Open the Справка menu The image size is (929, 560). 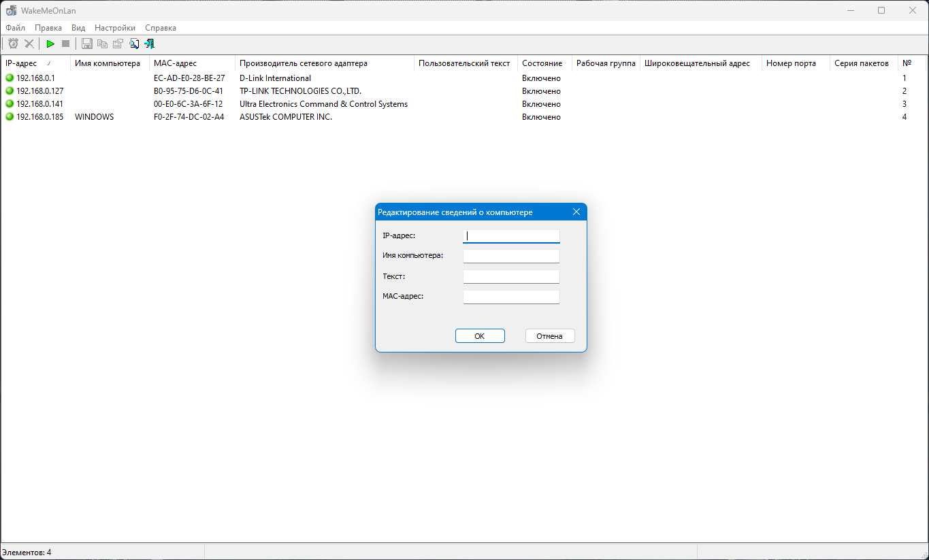161,28
